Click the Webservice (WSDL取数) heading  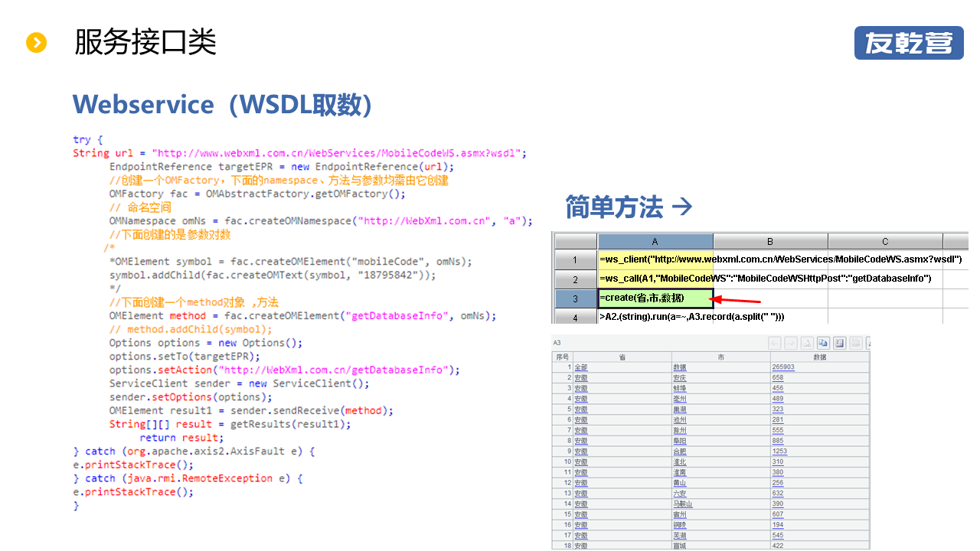click(222, 104)
